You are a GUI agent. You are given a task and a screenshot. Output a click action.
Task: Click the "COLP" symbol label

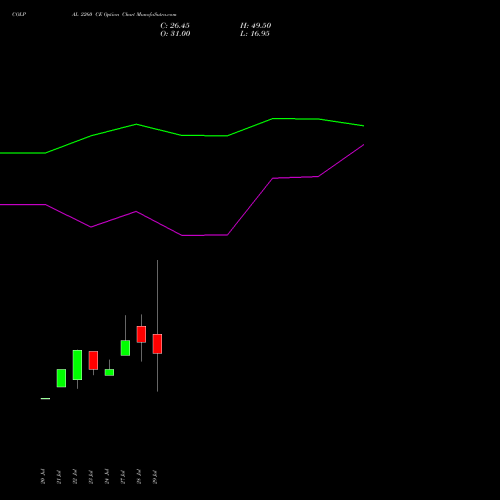coord(19,15)
